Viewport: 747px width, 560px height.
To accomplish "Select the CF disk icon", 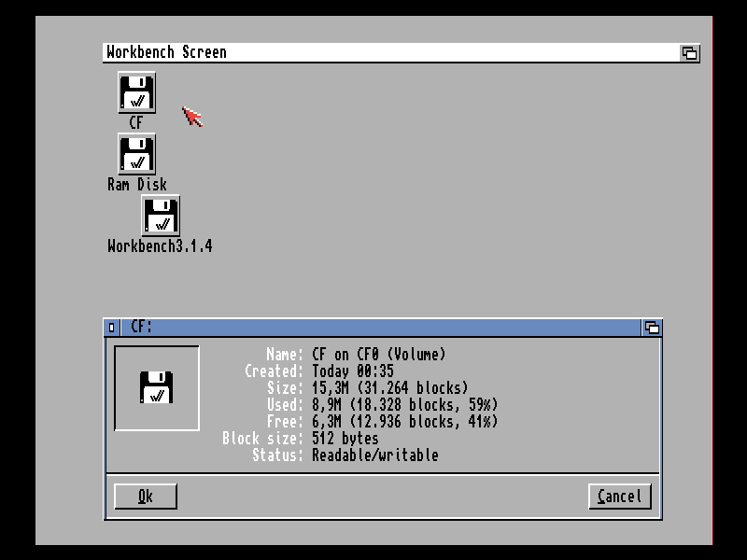I will pyautogui.click(x=136, y=92).
